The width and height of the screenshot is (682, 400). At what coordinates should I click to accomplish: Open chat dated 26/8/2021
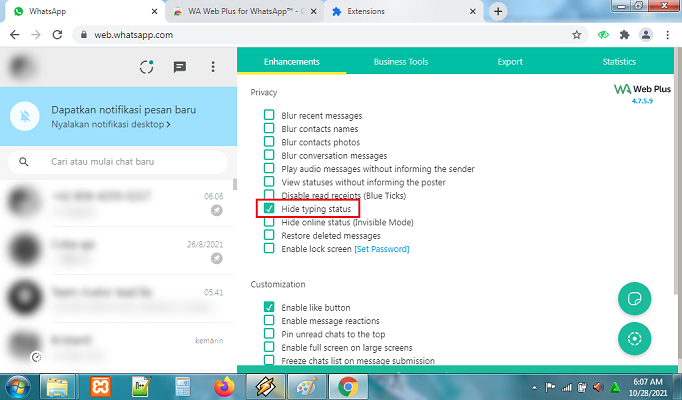pyautogui.click(x=118, y=251)
